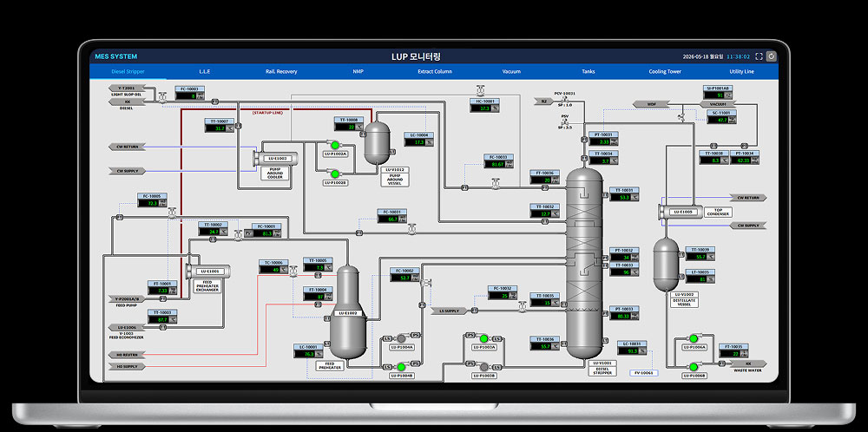Click the fullscreen expand icon
The height and width of the screenshot is (432, 868).
click(x=759, y=56)
